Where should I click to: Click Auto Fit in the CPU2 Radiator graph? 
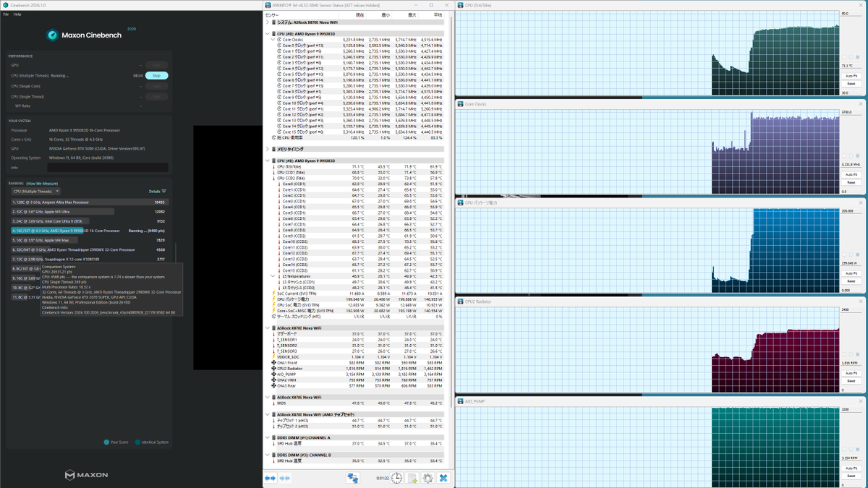(851, 373)
